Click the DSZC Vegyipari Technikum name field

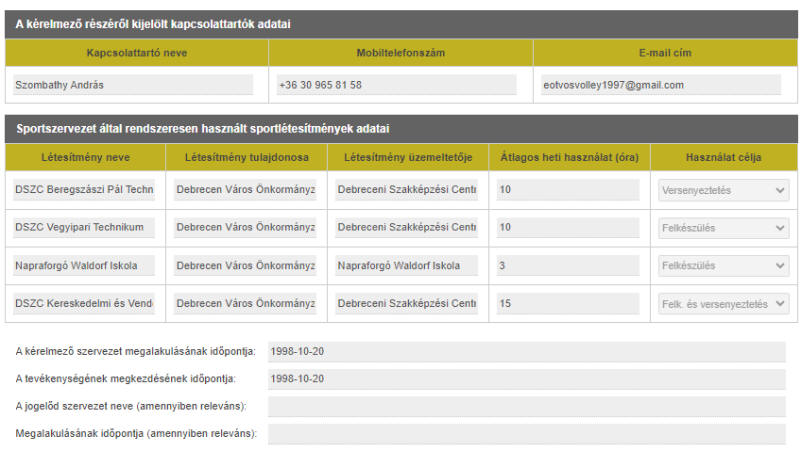point(84,228)
